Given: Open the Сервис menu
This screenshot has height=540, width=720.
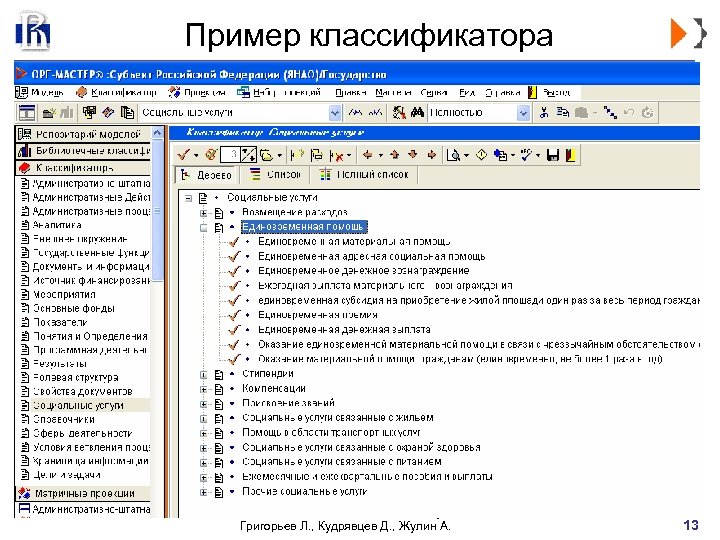Looking at the screenshot, I should (x=433, y=92).
